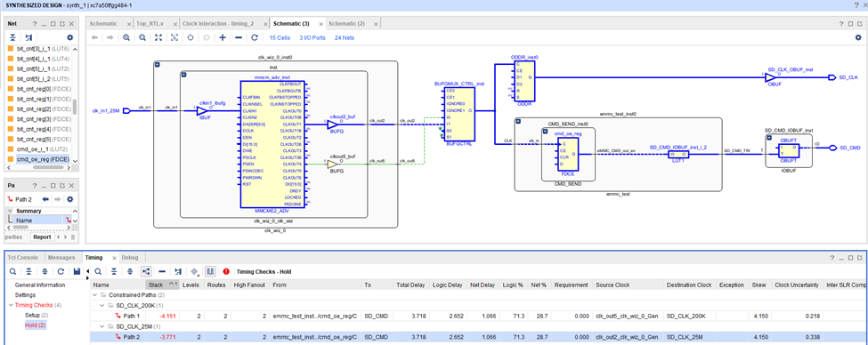Switch to the Top_RTL.v tab
This screenshot has width=868, height=345.
pos(150,24)
